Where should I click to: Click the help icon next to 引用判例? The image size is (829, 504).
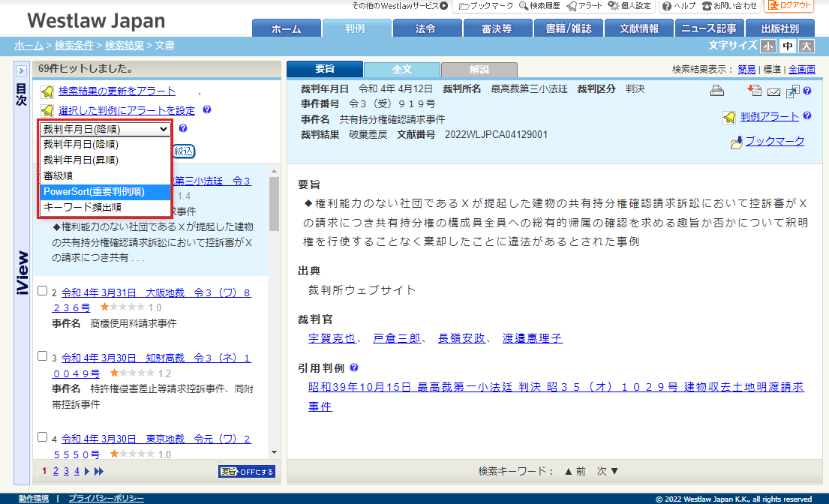(354, 367)
